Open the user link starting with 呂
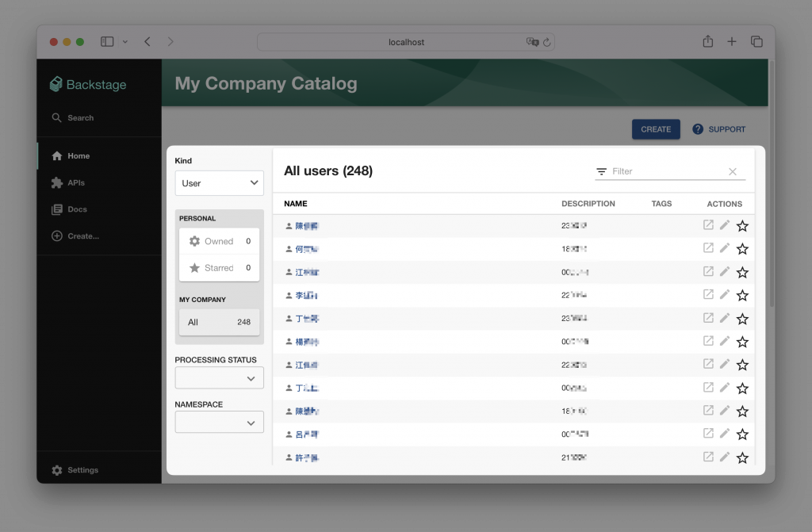Image resolution: width=812 pixels, height=532 pixels. [307, 434]
